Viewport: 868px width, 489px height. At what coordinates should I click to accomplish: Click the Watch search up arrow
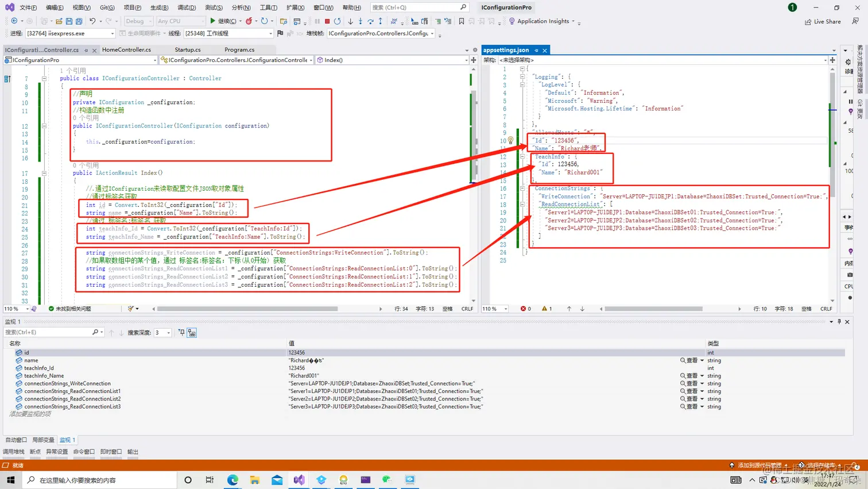(111, 333)
